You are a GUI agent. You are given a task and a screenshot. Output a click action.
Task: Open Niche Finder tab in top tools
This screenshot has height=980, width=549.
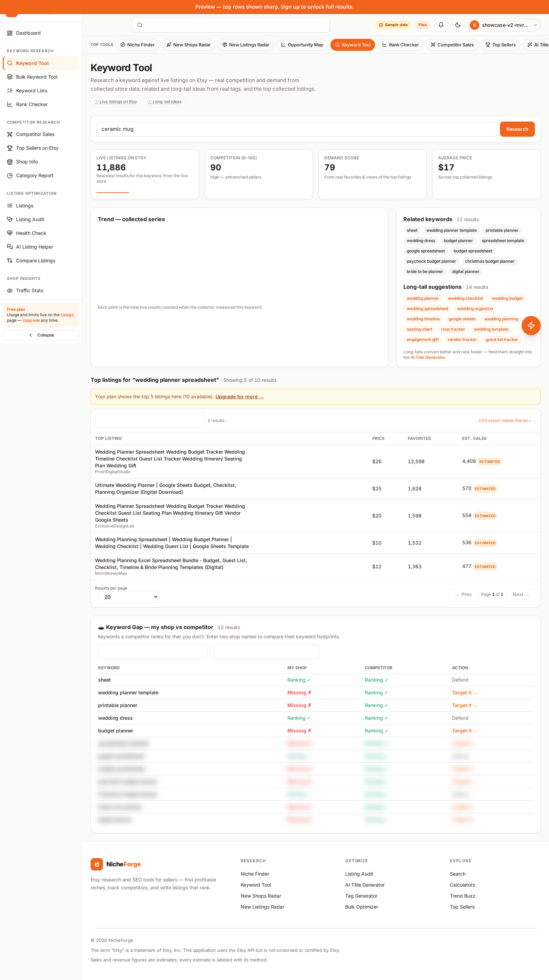(138, 45)
